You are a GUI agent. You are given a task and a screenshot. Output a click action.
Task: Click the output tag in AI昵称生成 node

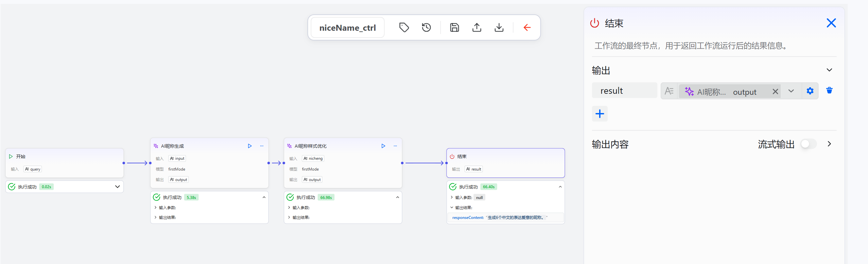(179, 179)
